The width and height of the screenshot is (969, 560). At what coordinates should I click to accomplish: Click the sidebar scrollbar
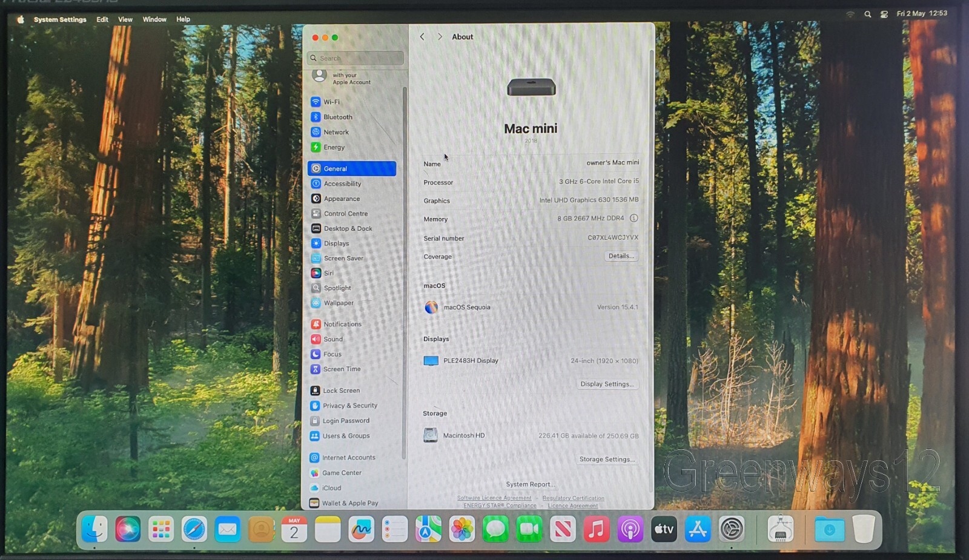405,272
